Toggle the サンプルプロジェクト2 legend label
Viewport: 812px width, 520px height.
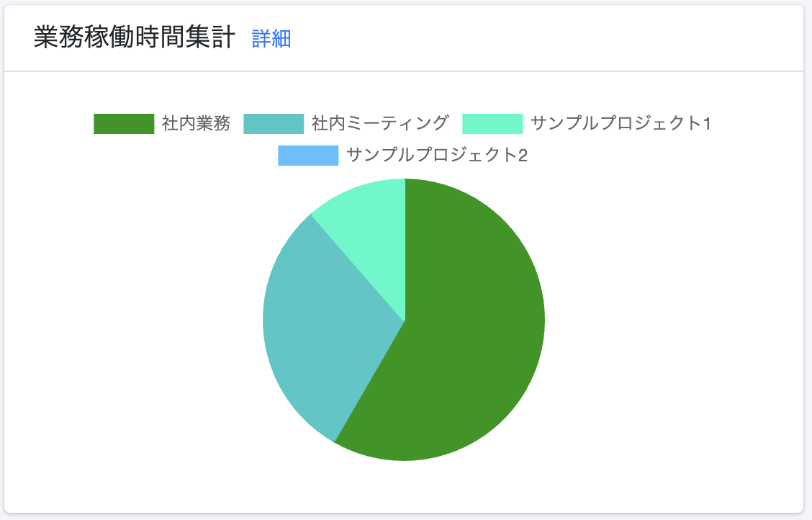tap(437, 156)
